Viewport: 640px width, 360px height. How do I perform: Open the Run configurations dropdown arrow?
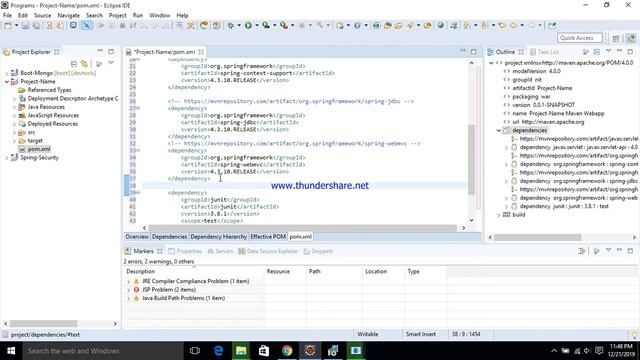click(x=257, y=25)
